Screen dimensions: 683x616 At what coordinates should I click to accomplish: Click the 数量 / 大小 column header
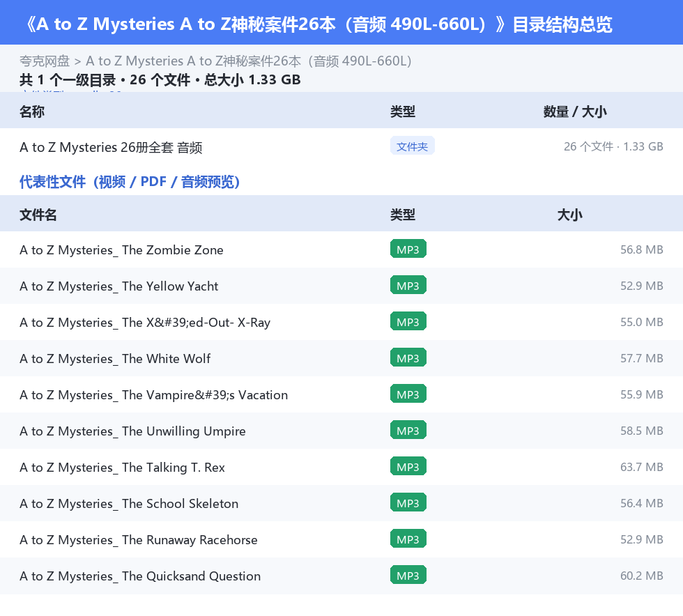click(575, 111)
